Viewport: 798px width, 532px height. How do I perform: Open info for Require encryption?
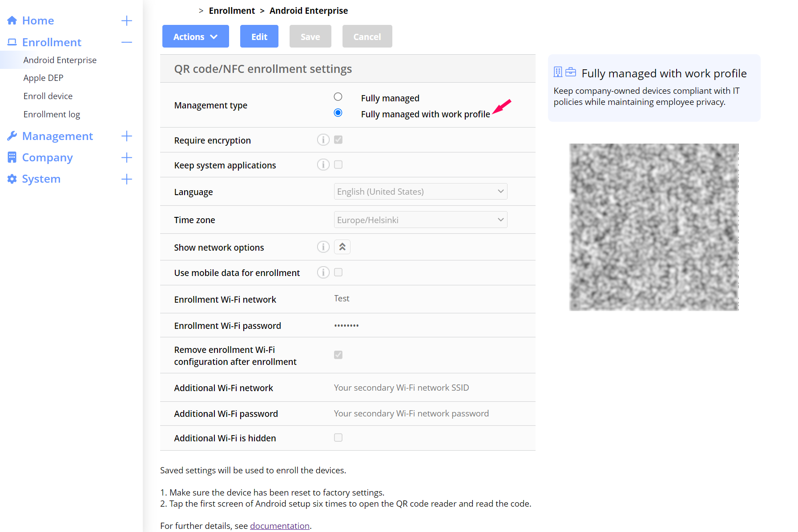[x=323, y=140]
